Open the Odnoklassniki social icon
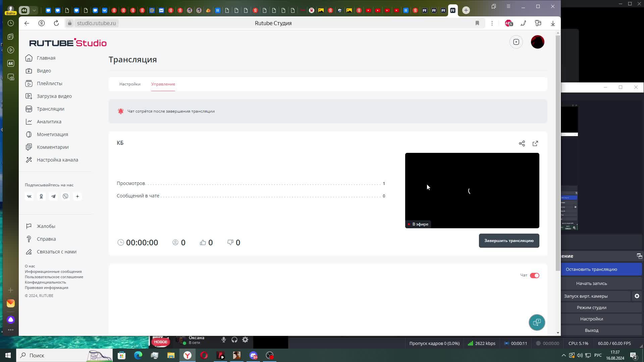This screenshot has height=362, width=644. click(x=41, y=196)
